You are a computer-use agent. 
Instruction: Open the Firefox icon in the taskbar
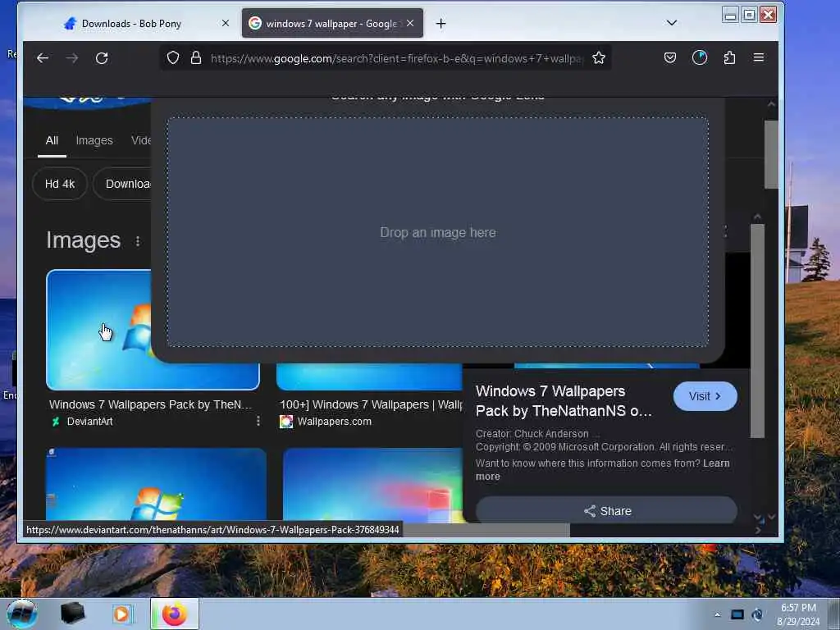coord(175,614)
